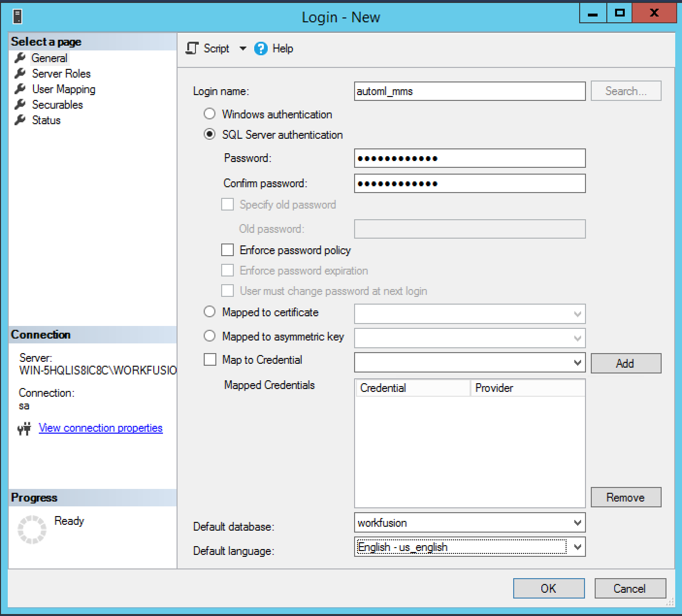Viewport: 682px width, 616px height.
Task: Select Mapped to asymmetric key radio button
Action: (x=210, y=336)
